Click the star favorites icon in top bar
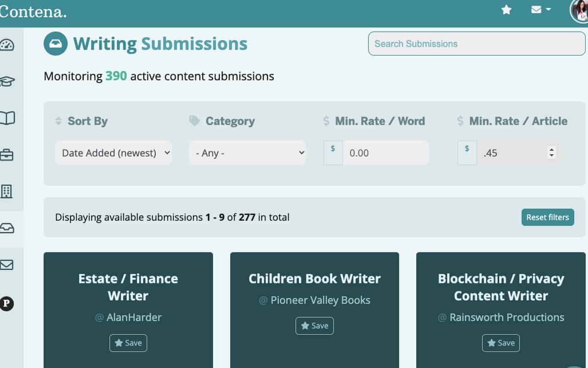The image size is (588, 368). click(506, 9)
